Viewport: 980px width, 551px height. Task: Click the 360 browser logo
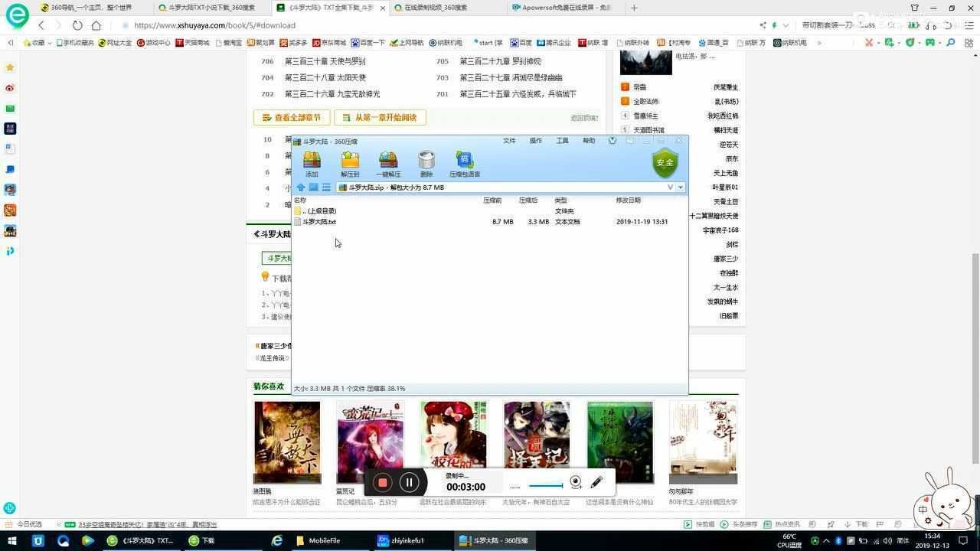click(x=17, y=15)
